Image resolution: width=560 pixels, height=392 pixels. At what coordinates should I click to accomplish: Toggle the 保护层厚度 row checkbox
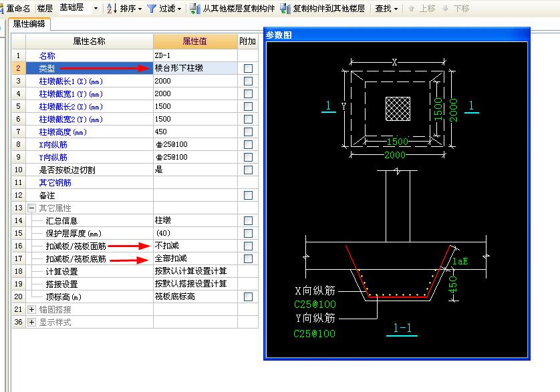click(x=248, y=233)
